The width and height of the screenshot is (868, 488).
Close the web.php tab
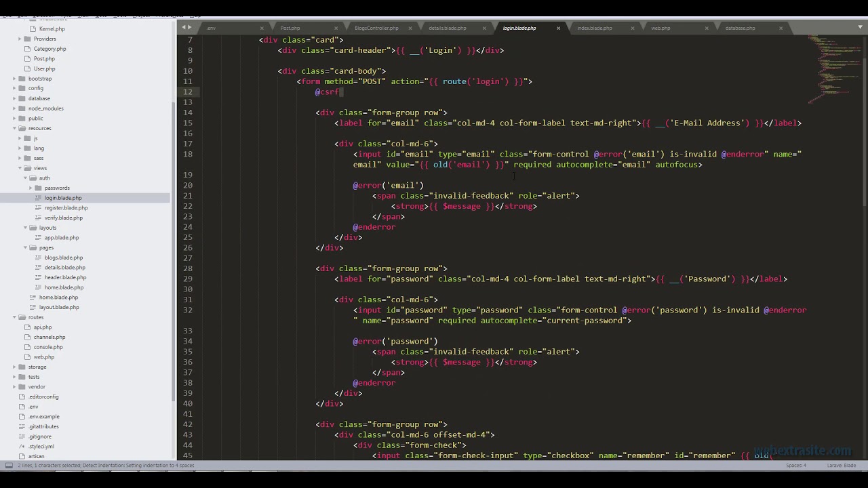(x=707, y=28)
